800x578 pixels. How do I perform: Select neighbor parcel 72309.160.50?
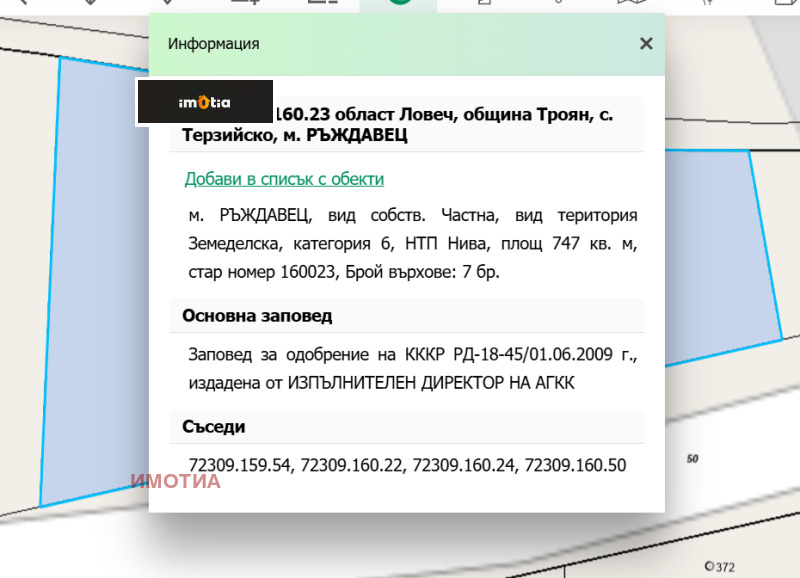577,465
